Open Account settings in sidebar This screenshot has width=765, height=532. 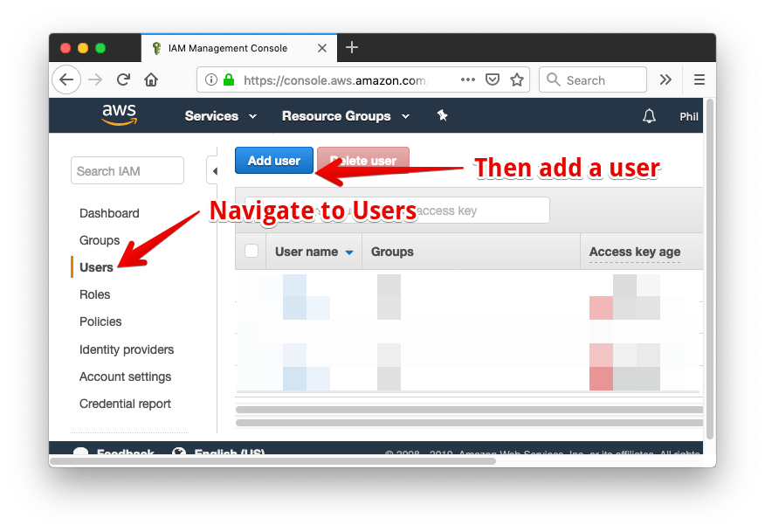coord(126,377)
